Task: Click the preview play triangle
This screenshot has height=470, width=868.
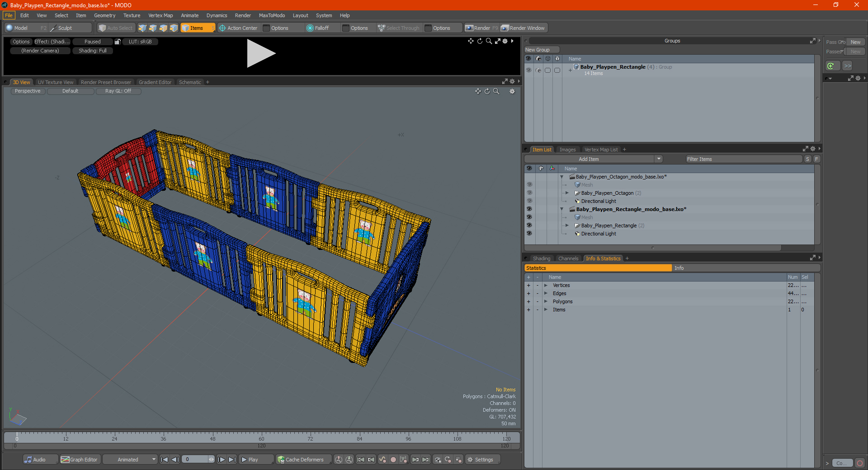Action: 260,53
